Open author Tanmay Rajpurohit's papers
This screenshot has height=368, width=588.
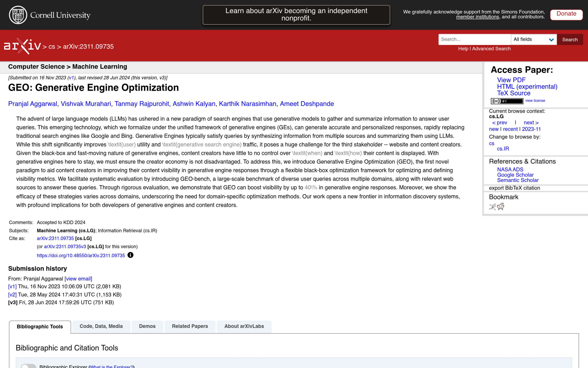pos(142,104)
